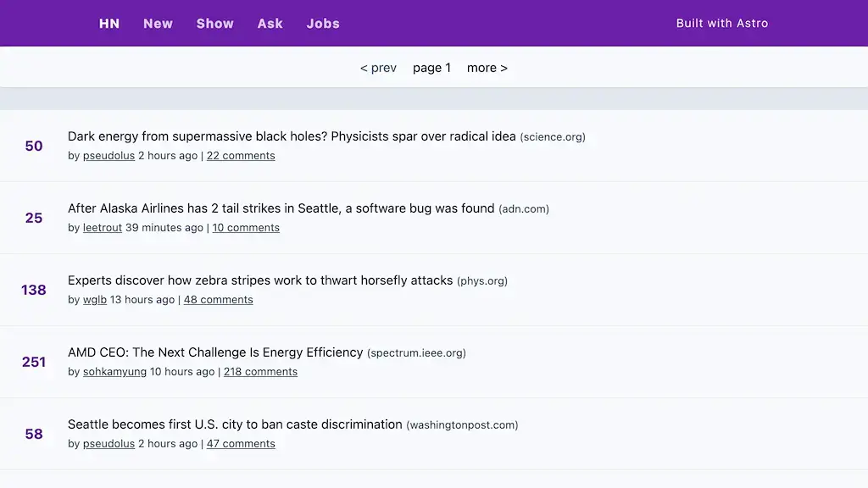Visit user leetrout's profile
Image resolution: width=868 pixels, height=488 pixels.
(x=103, y=228)
